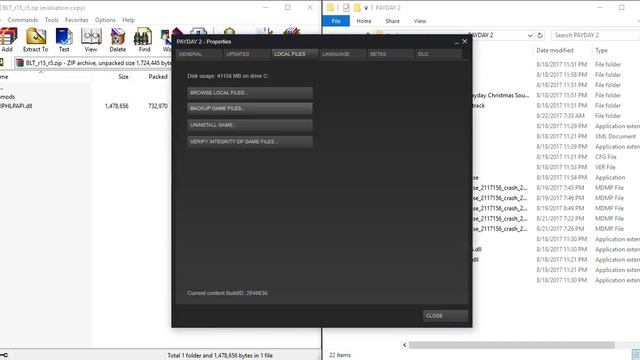Minimize the PAYDAY 2 Properties dialog
The image size is (640, 360).
click(456, 42)
